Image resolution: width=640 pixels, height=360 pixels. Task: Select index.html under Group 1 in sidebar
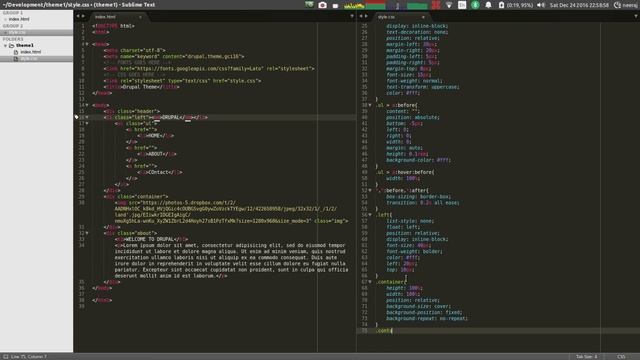tap(19, 19)
